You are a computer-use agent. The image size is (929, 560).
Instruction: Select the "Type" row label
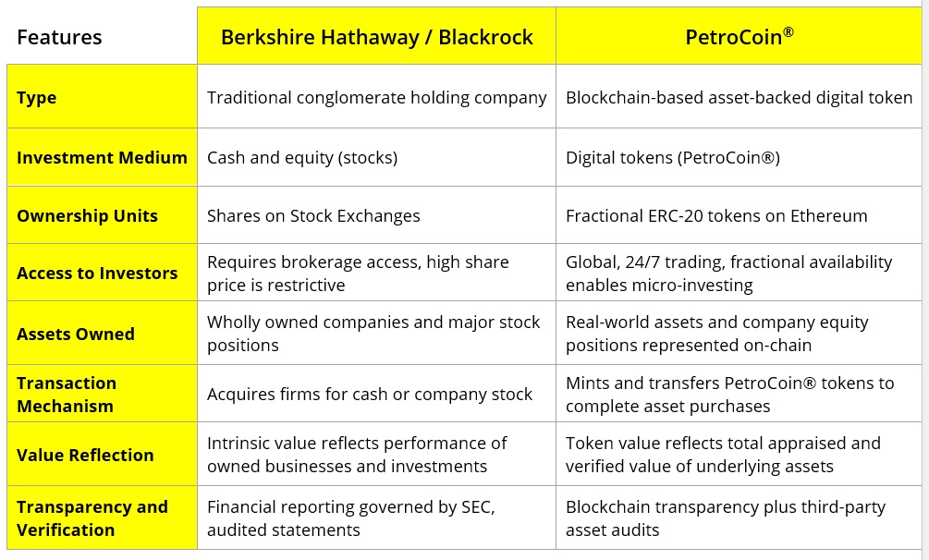(x=37, y=97)
